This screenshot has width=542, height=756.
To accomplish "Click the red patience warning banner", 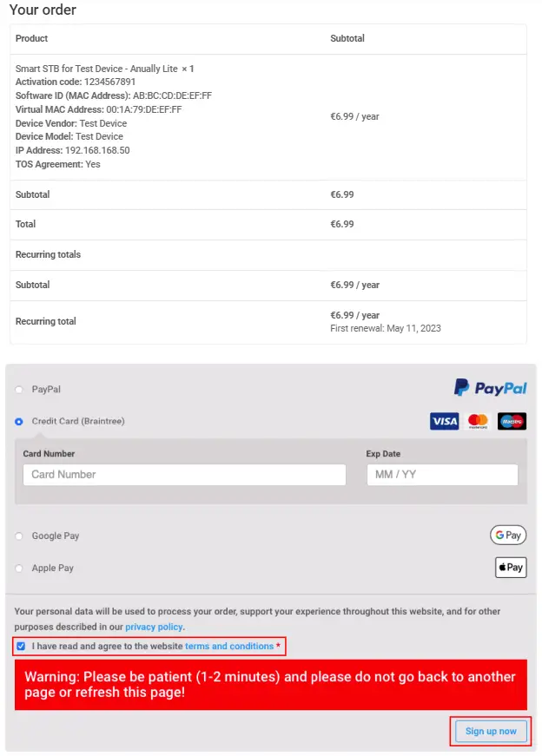I will tap(271, 685).
